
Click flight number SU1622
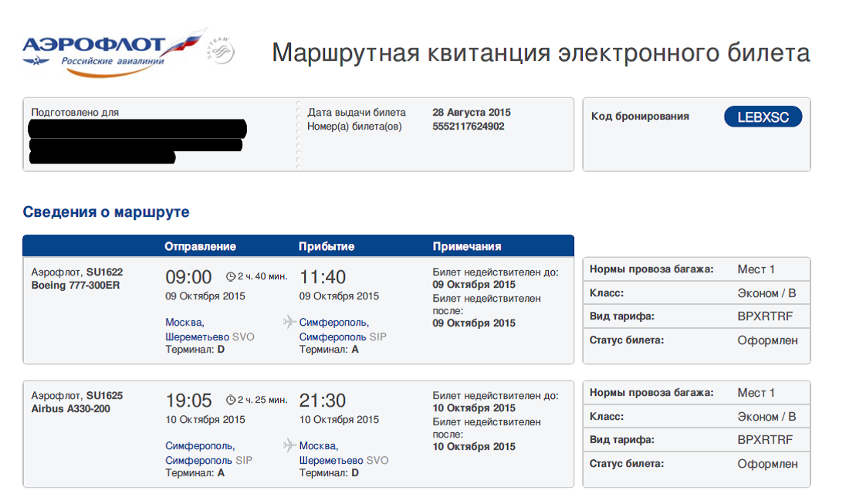click(105, 272)
